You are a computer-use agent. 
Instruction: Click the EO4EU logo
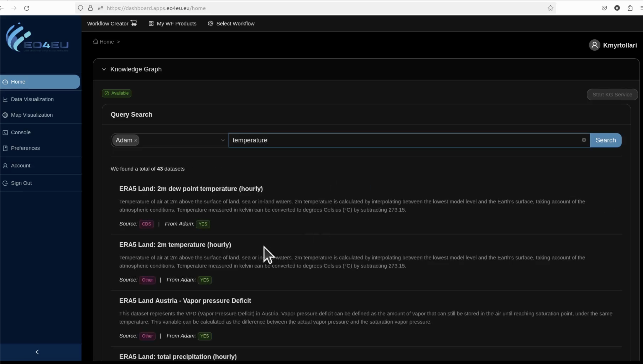point(37,38)
